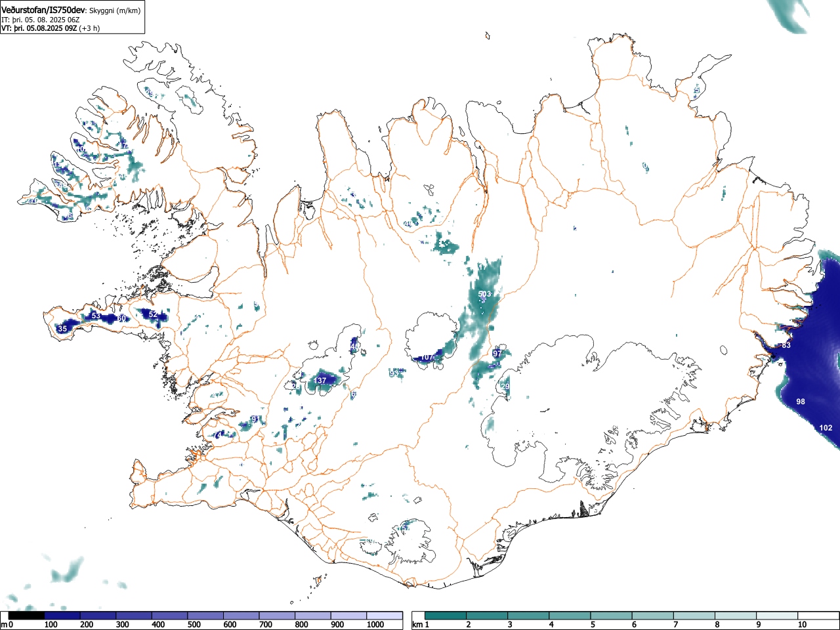Pick the 300–400 m legend swatch
The image size is (840, 630).
(x=134, y=616)
